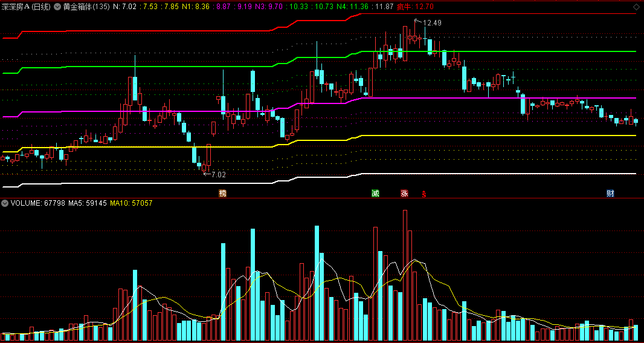The height and width of the screenshot is (343, 644).
Task: Click the yellow N1: 8.36 value
Action: click(195, 7)
